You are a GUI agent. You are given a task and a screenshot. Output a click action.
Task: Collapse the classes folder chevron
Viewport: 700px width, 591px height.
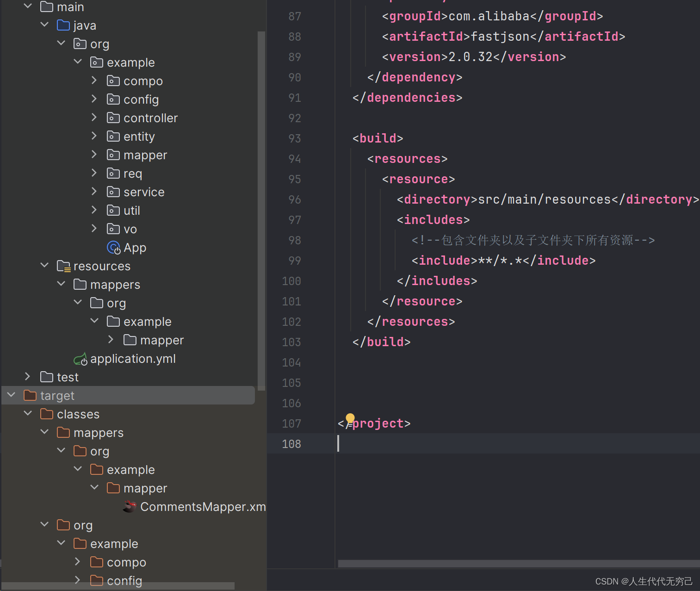coord(28,413)
